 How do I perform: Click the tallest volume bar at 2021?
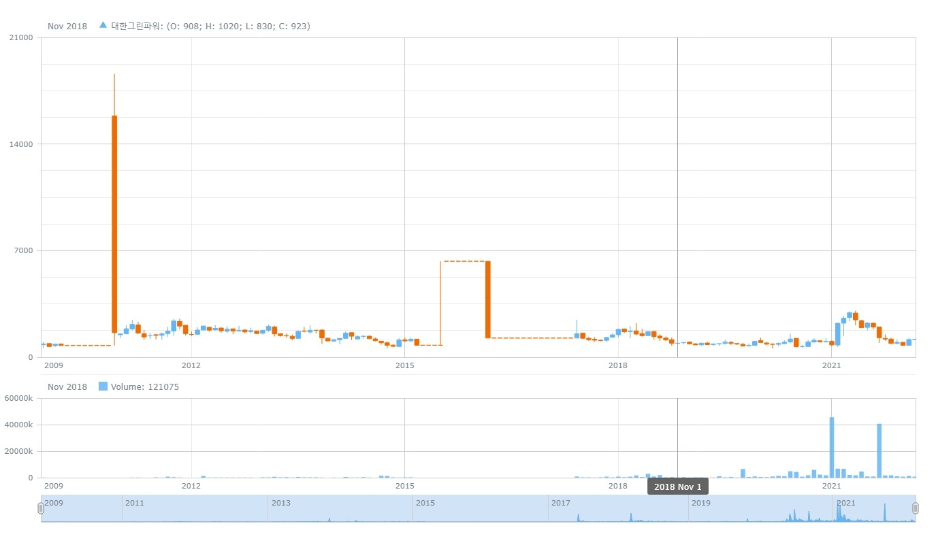click(x=831, y=447)
